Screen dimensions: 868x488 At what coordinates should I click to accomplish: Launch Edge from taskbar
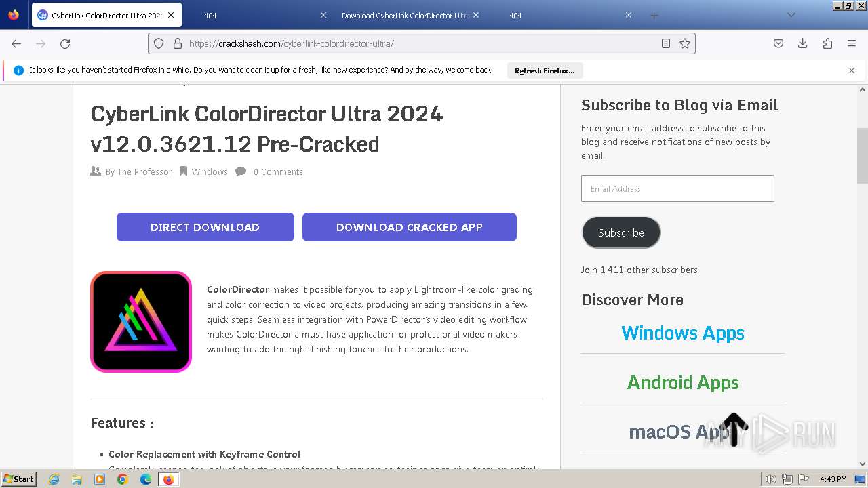pyautogui.click(x=146, y=479)
